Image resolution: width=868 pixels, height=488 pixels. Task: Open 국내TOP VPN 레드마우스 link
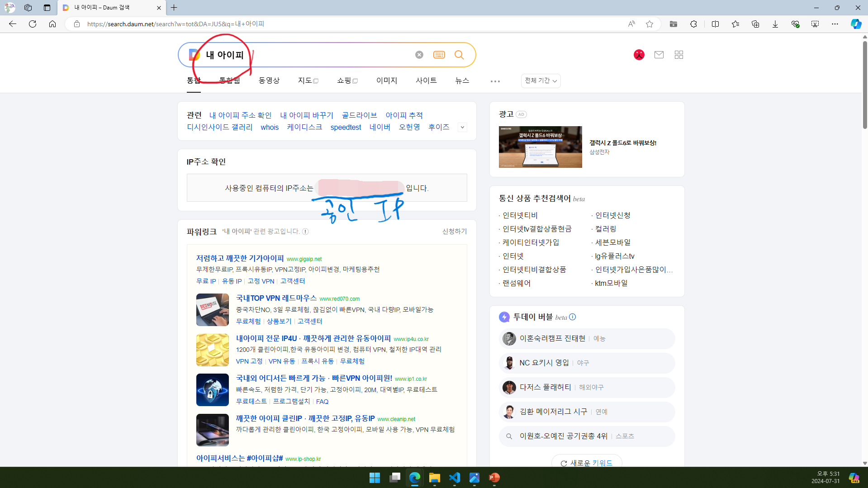(x=276, y=298)
